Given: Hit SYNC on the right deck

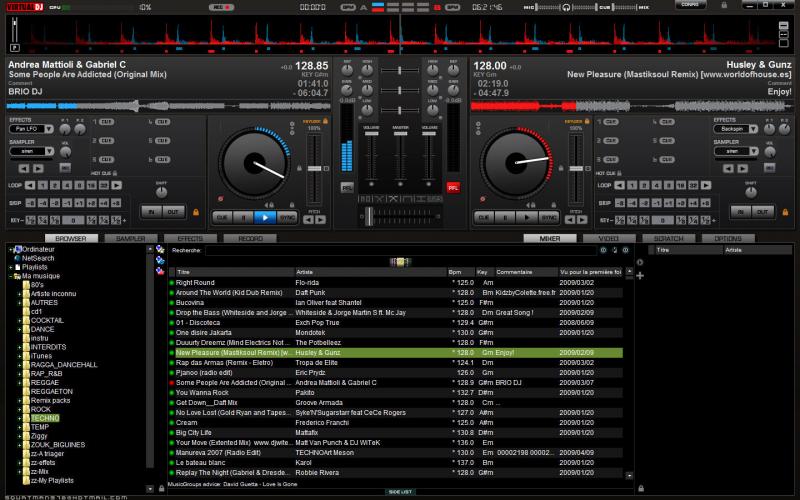Looking at the screenshot, I should point(549,216).
